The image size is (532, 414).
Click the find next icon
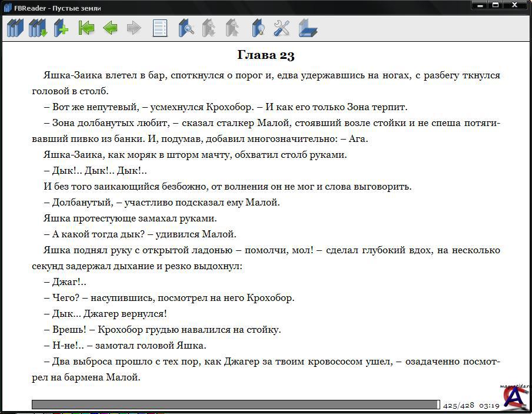[232, 28]
